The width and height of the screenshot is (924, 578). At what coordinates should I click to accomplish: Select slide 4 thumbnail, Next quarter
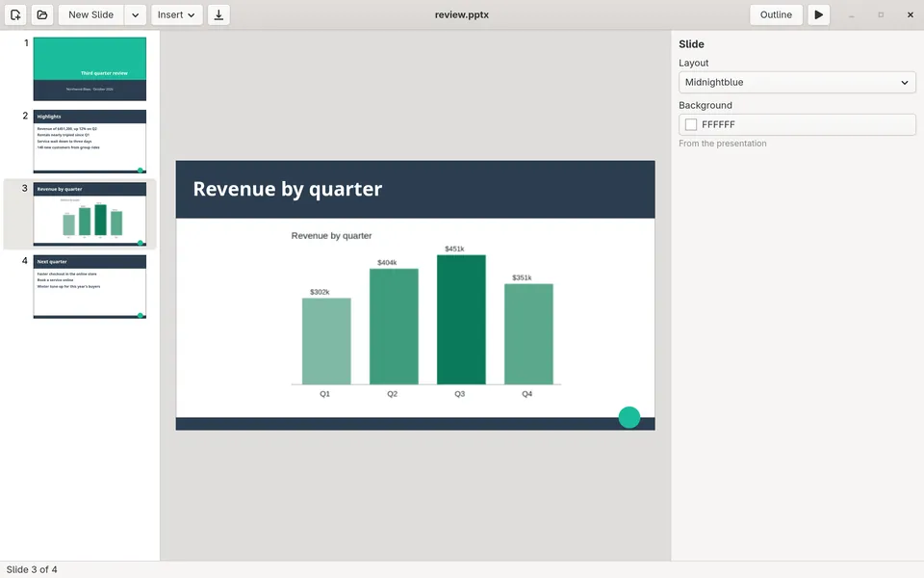point(90,287)
